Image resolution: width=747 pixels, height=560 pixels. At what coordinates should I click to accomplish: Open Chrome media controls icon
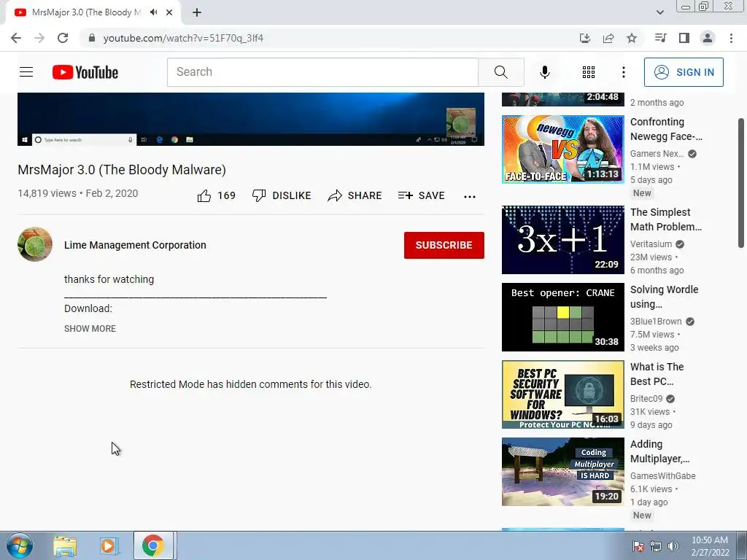(x=660, y=38)
